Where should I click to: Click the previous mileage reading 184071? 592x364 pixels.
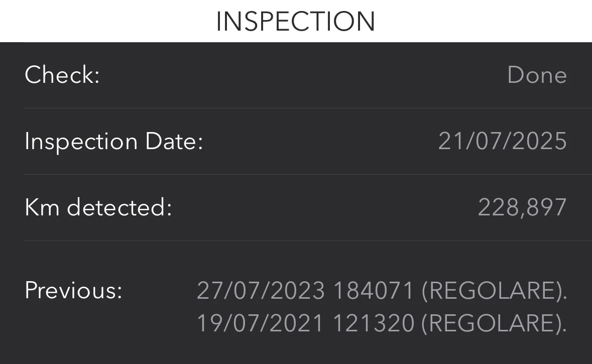(x=374, y=291)
